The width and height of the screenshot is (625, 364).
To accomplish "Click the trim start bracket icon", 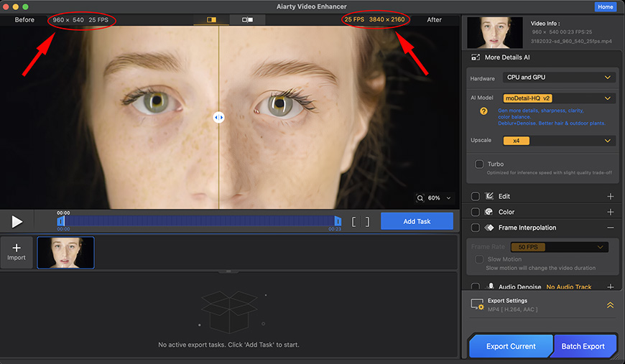I will click(x=353, y=221).
